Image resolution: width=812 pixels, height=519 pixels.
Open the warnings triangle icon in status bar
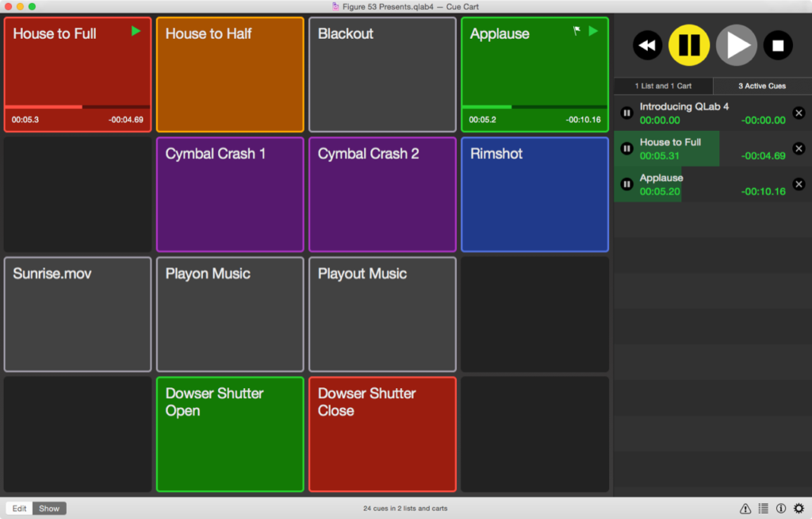[x=745, y=509]
